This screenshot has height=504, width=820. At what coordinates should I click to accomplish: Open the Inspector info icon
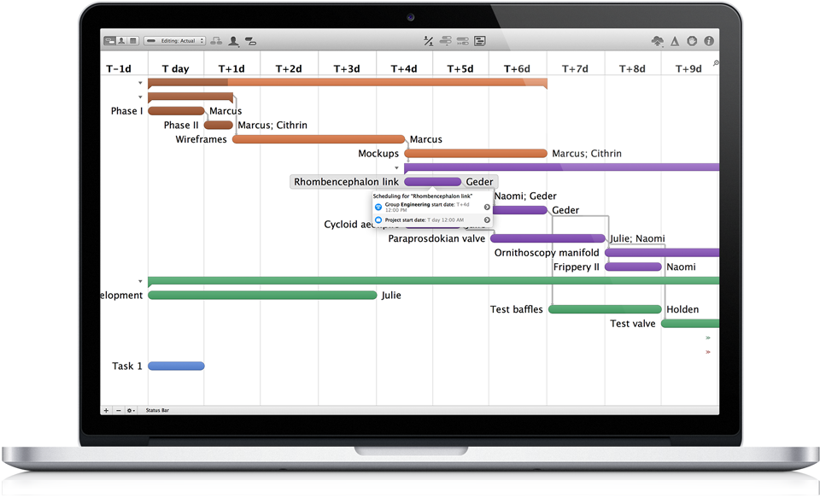[709, 41]
